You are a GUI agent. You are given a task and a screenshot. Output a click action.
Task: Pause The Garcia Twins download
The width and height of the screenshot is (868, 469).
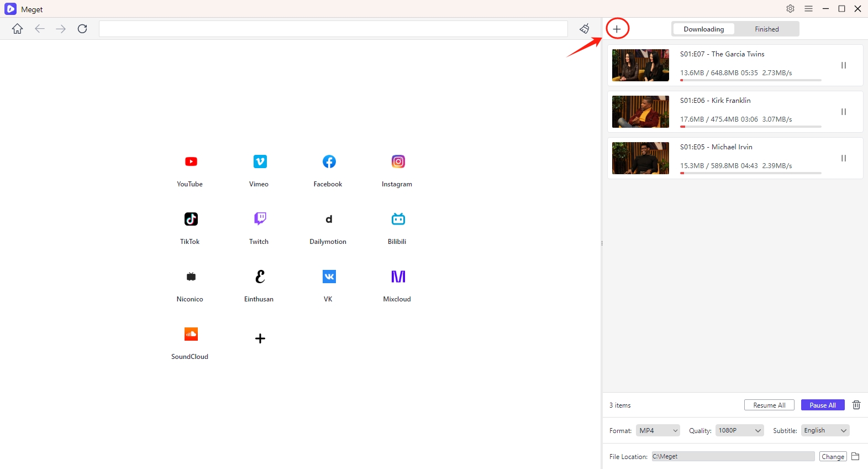tap(844, 65)
